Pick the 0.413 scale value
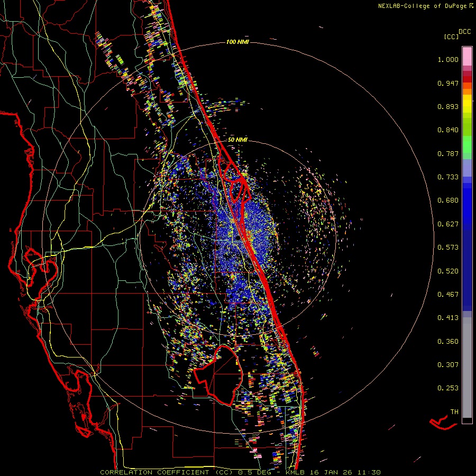This screenshot has height=476, width=476. 448,318
